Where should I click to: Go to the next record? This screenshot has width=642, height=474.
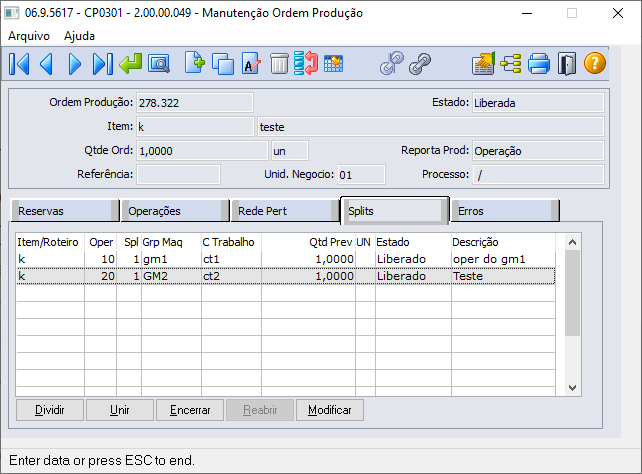[x=75, y=64]
